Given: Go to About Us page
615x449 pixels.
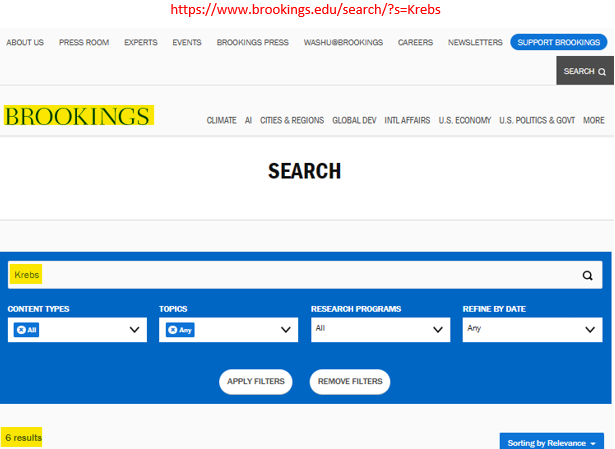Looking at the screenshot, I should 25,42.
